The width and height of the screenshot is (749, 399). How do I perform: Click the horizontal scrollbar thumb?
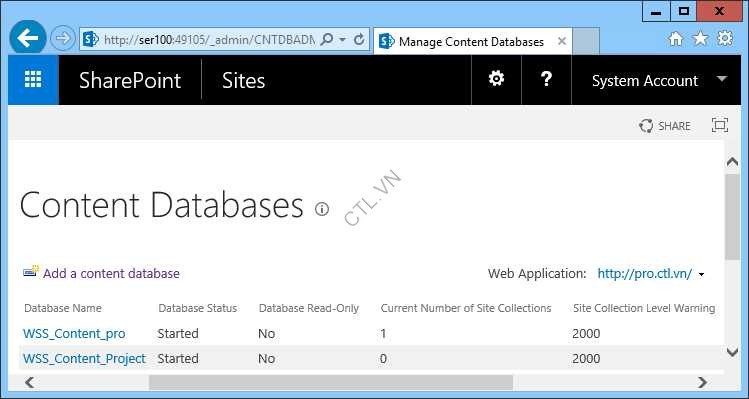(x=331, y=382)
